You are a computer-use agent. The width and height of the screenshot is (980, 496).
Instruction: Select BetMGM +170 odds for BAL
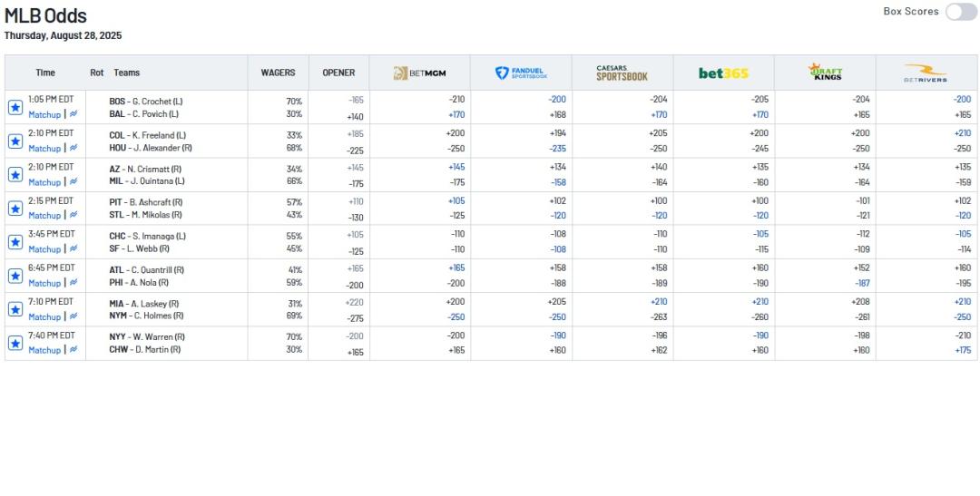pyautogui.click(x=456, y=115)
